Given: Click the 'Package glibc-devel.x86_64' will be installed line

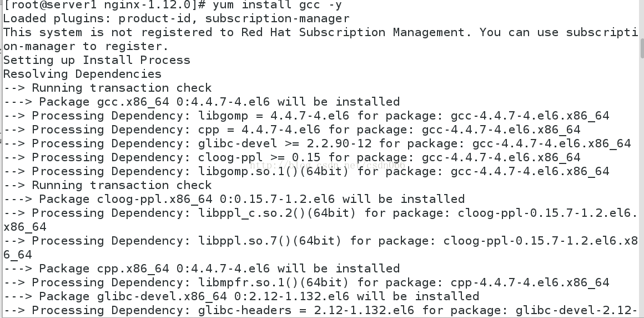Looking at the screenshot, I should [x=241, y=297].
